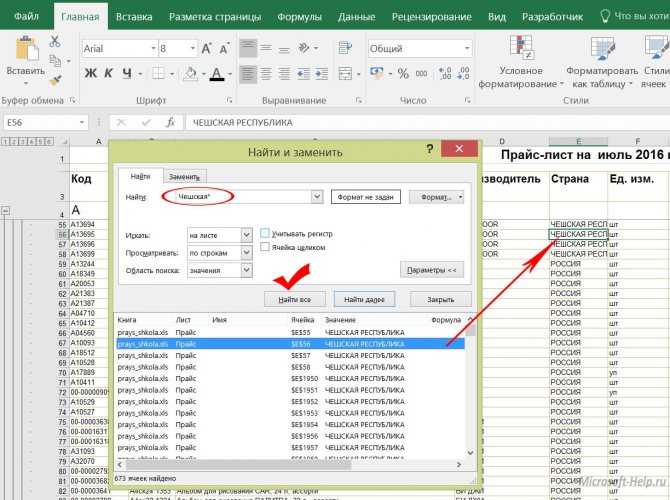This screenshot has height=500, width=670.
Task: Click the wrap text icon
Action: (x=345, y=47)
